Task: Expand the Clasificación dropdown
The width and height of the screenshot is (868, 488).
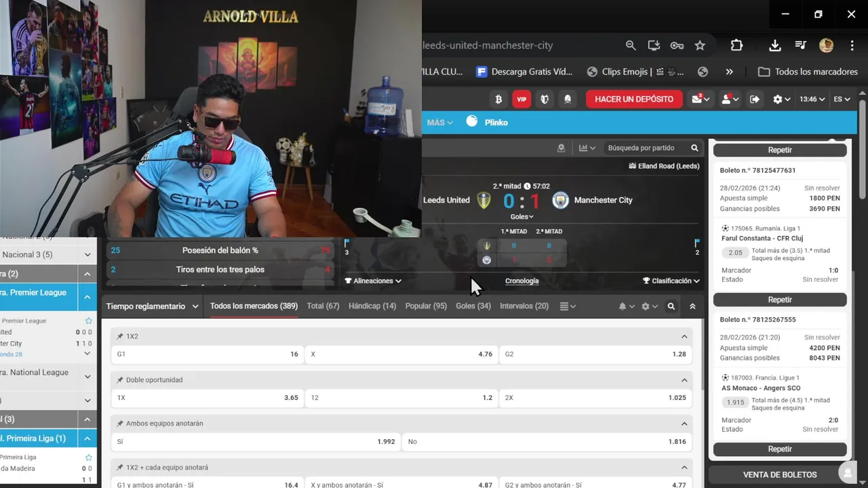Action: (671, 281)
